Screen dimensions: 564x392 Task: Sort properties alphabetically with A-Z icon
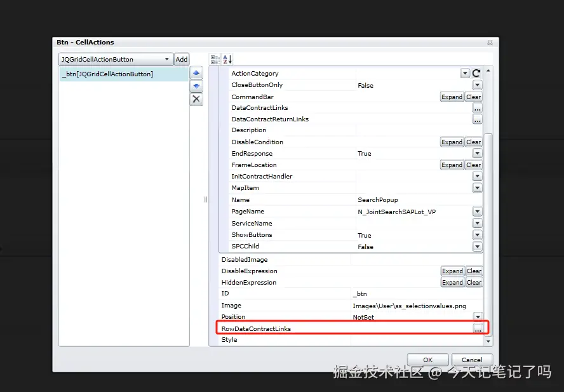point(227,59)
